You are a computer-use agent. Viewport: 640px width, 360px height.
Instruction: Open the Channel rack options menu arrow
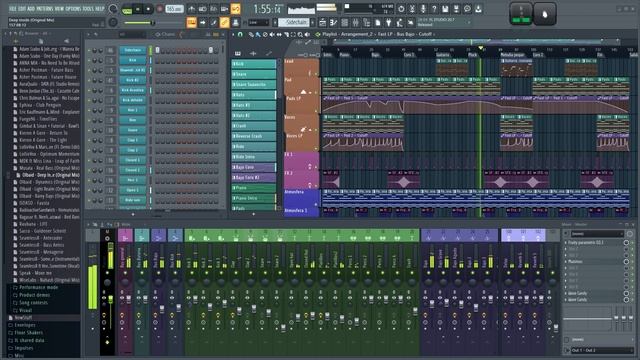coord(88,35)
